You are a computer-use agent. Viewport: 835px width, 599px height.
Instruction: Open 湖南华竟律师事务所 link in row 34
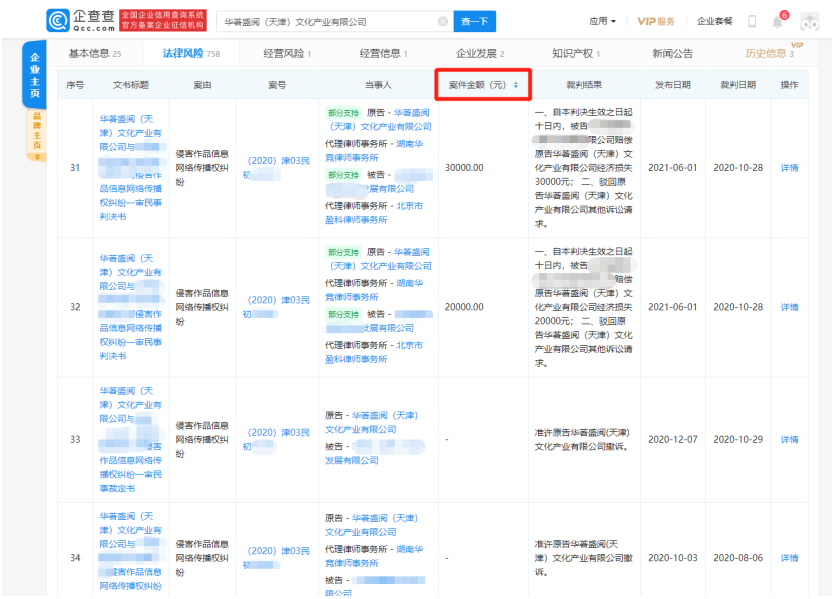point(374,556)
